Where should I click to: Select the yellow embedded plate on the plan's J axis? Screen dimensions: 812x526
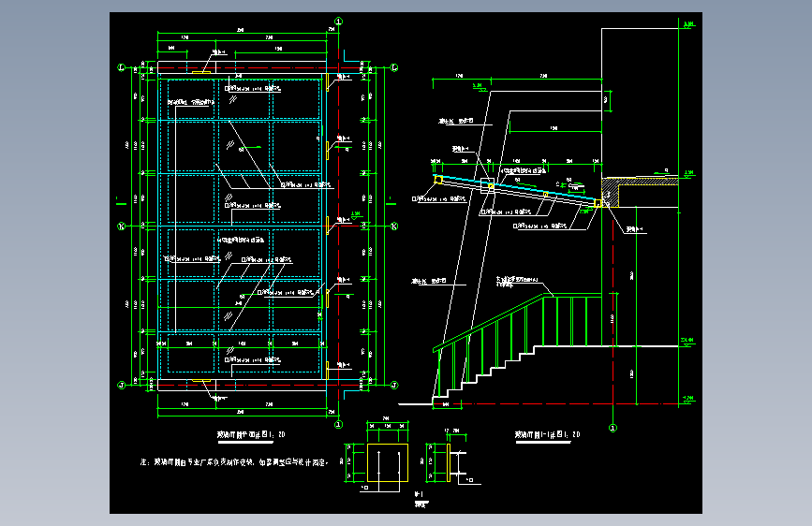tap(201, 381)
